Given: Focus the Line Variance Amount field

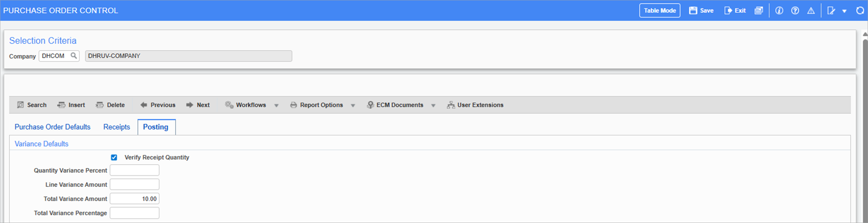Looking at the screenshot, I should [135, 185].
